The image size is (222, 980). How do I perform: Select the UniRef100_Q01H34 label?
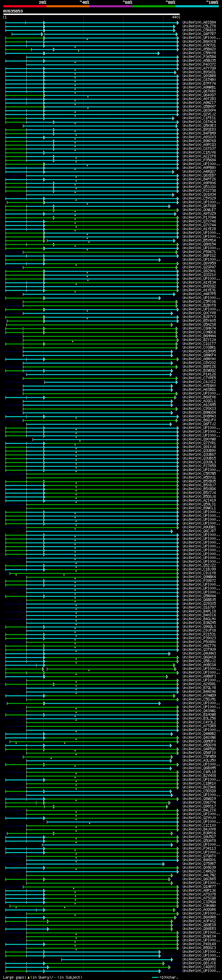199,194
